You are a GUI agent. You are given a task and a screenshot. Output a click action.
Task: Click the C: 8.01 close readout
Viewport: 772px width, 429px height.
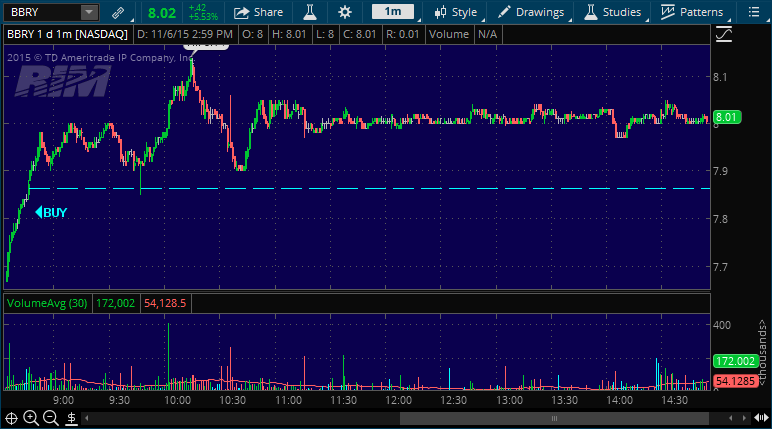coord(359,34)
